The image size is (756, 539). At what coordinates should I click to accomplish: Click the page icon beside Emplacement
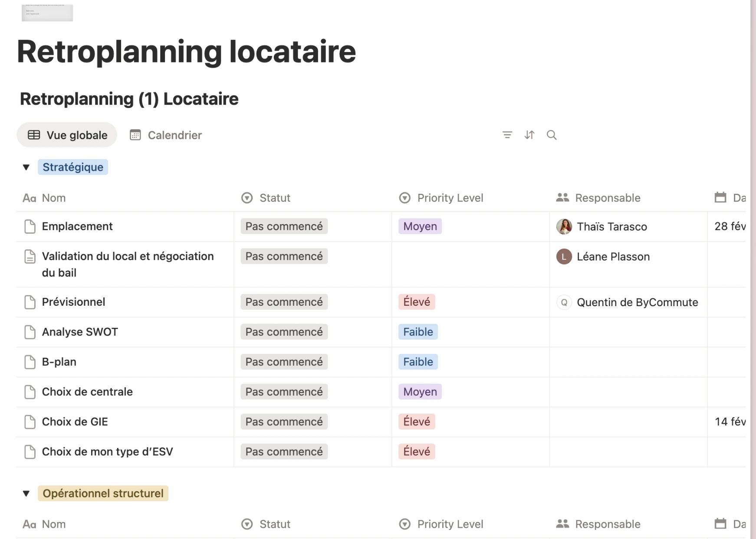[30, 226]
